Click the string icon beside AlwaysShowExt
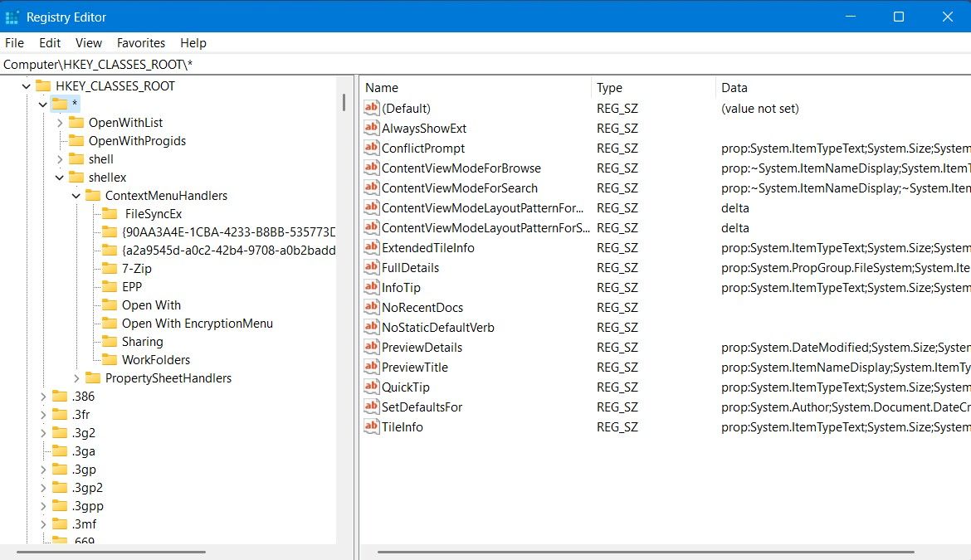The image size is (971, 560). (371, 128)
